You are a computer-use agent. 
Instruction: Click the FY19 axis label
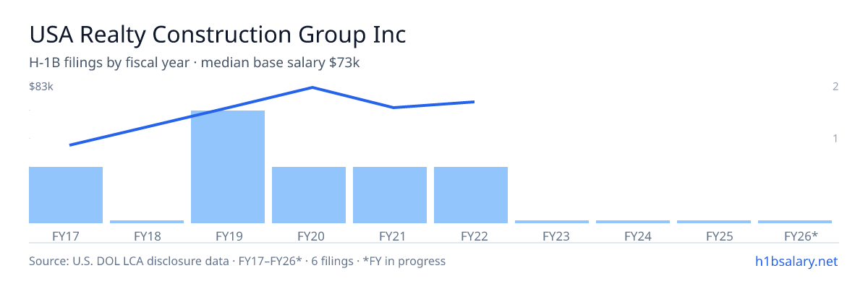(228, 236)
